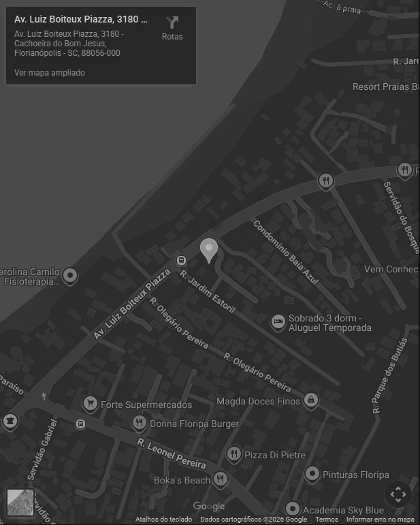This screenshot has height=525, width=420.
Task: Click the Carolina Camilo Fisioterapia marker
Action: (x=70, y=276)
